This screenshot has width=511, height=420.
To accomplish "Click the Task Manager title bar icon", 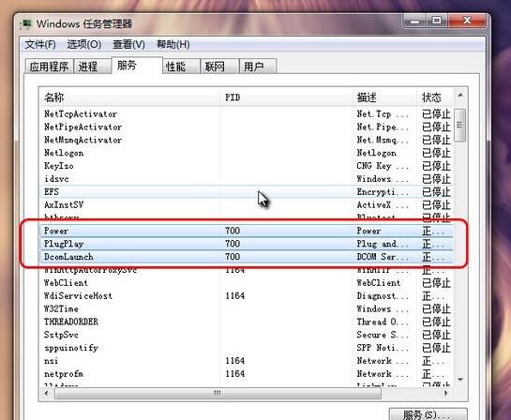I will pyautogui.click(x=25, y=24).
